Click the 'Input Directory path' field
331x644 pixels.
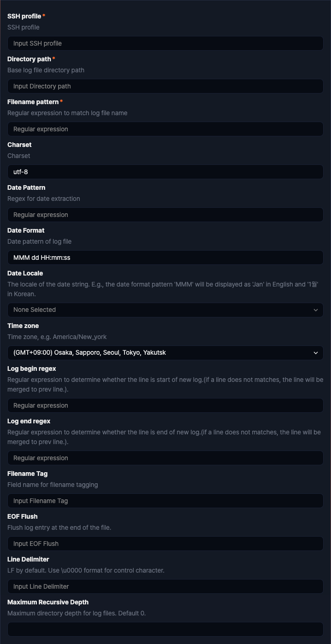[165, 86]
